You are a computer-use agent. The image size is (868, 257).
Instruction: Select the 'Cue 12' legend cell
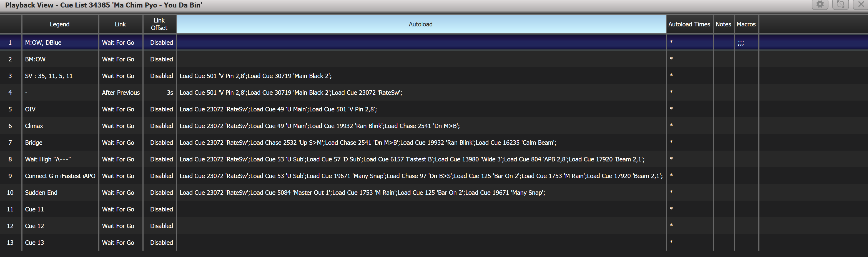point(60,226)
